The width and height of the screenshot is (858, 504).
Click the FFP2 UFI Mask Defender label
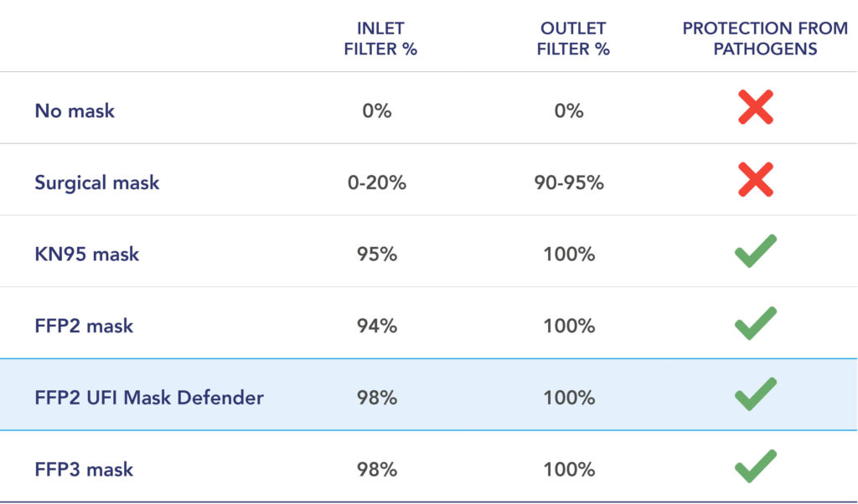tap(149, 398)
